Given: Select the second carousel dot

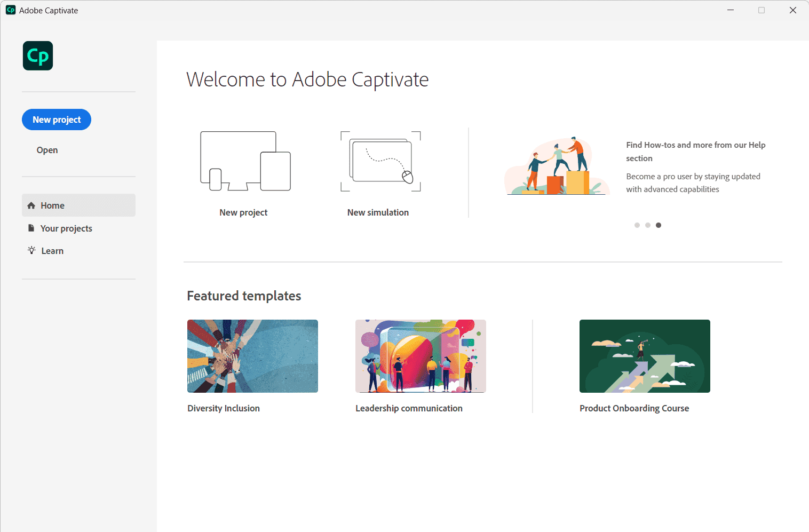Looking at the screenshot, I should click(648, 225).
